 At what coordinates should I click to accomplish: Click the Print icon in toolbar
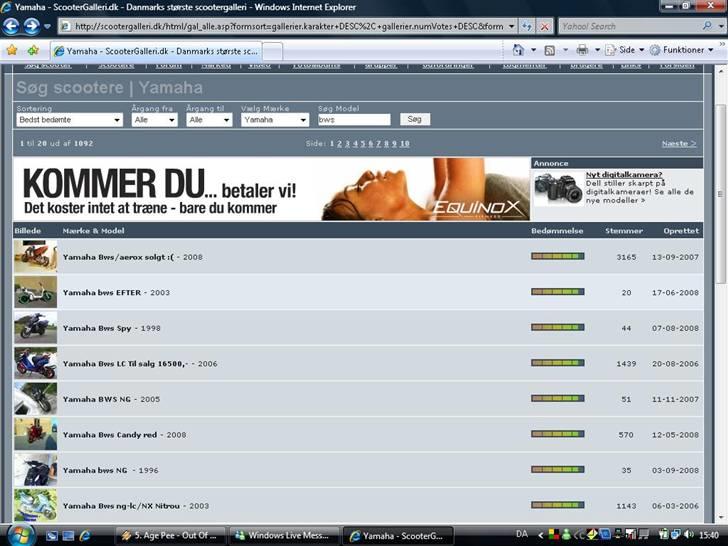point(582,49)
